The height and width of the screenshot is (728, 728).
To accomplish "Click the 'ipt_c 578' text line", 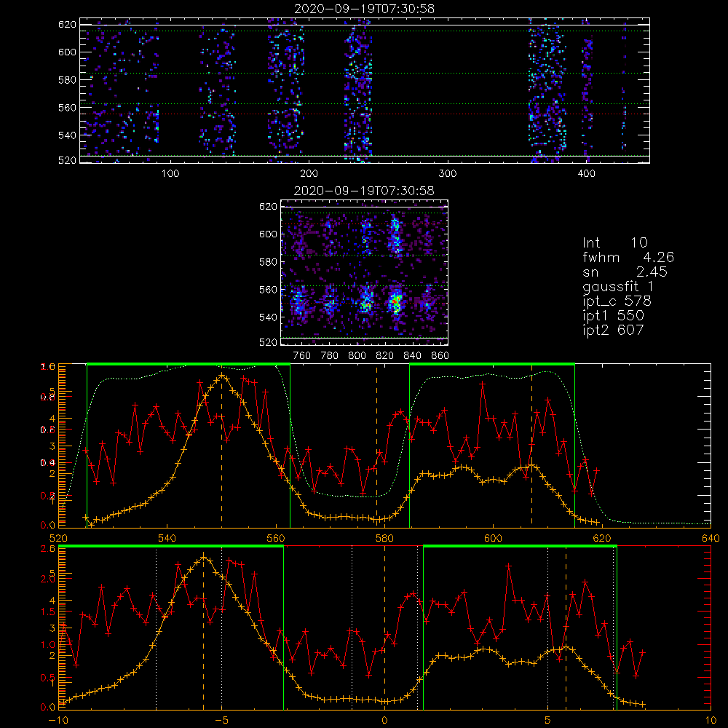I will coord(617,301).
